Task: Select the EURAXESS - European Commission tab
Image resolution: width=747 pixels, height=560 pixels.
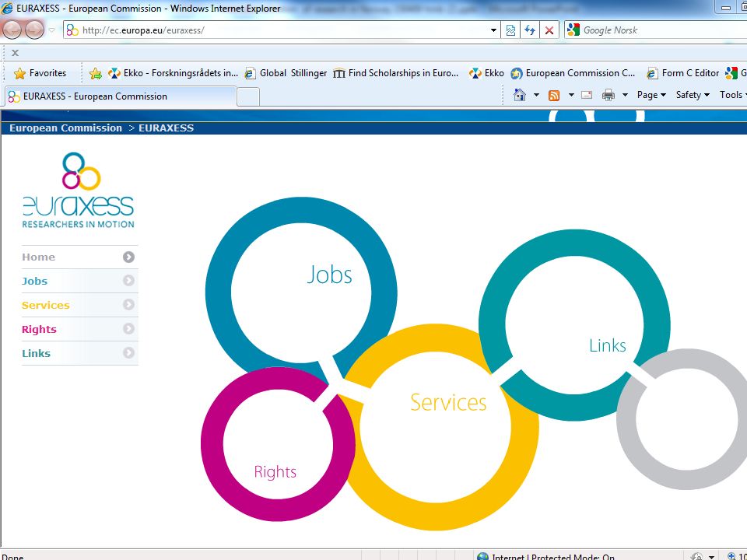Action: click(120, 96)
